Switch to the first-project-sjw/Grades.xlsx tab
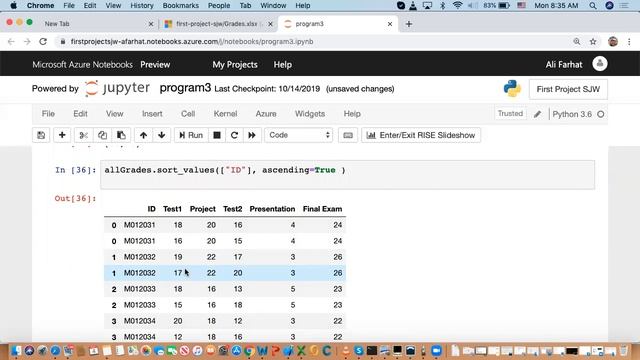The image size is (640, 360). coord(216,24)
